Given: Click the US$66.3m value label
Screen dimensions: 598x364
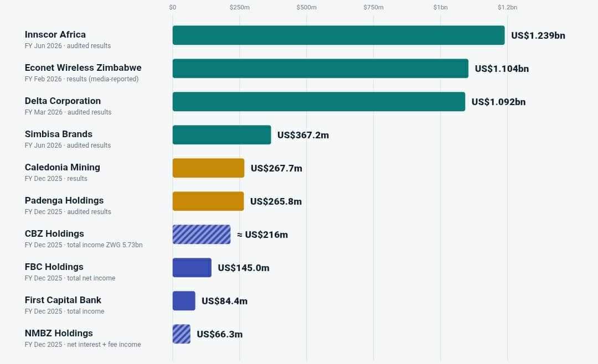Looking at the screenshot, I should pyautogui.click(x=220, y=334).
